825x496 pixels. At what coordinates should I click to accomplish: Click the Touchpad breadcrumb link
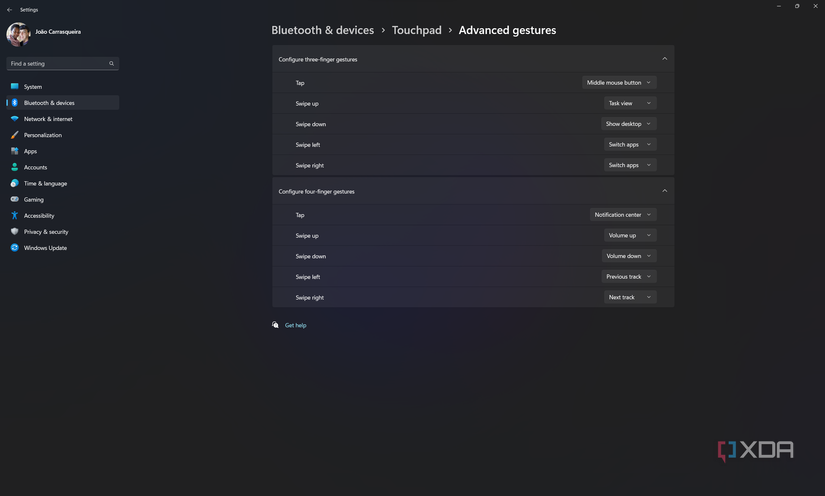[x=415, y=31]
